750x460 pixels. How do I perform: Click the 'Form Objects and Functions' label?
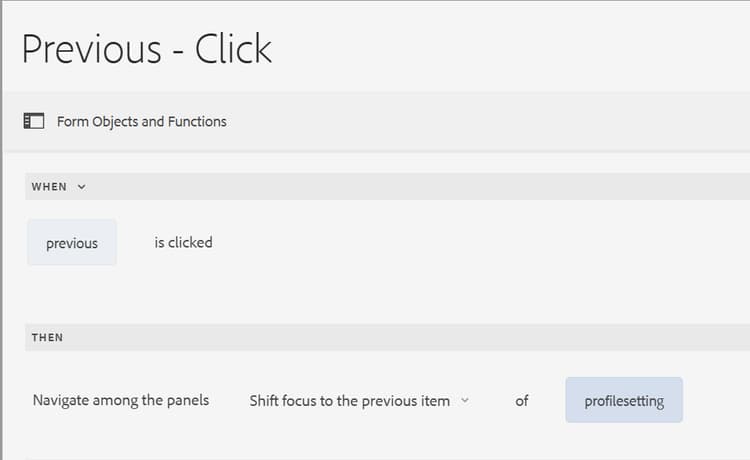(141, 121)
